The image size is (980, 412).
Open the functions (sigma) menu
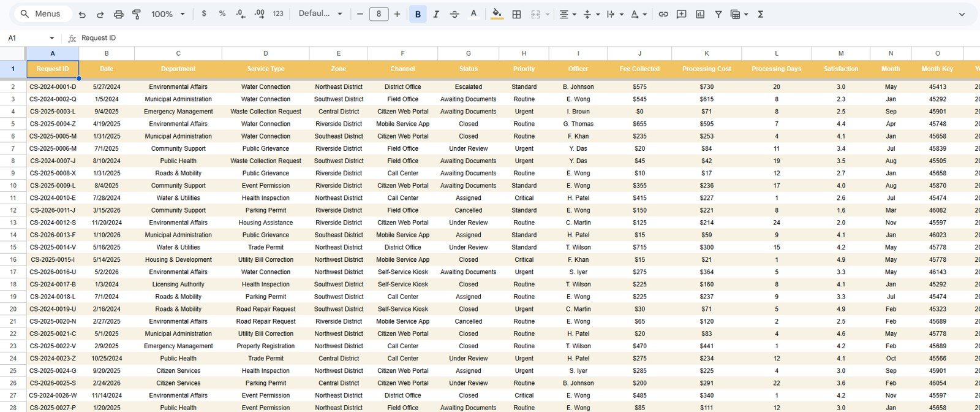click(761, 14)
